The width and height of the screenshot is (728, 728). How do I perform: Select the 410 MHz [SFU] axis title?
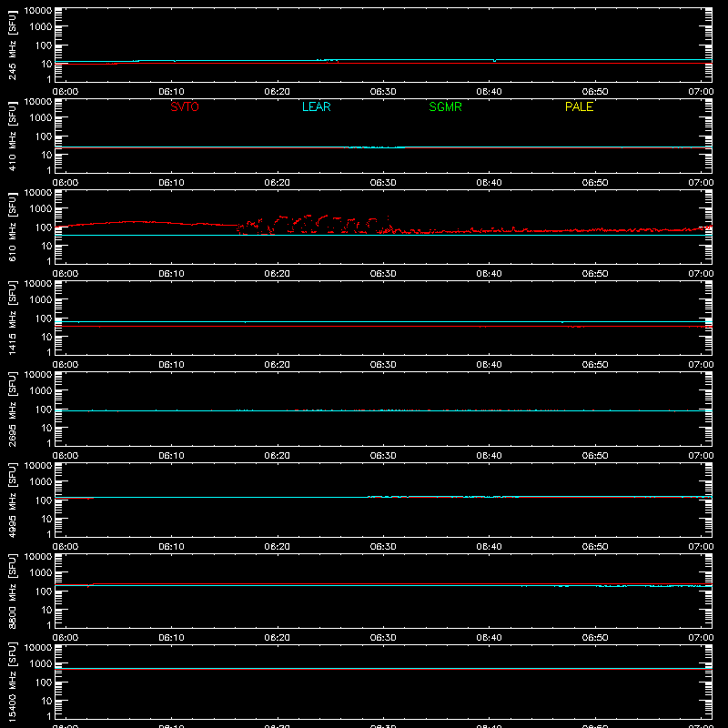[x=12, y=136]
